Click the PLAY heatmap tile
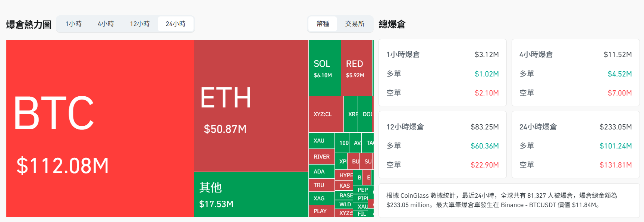The height and width of the screenshot is (222, 644). pyautogui.click(x=322, y=211)
